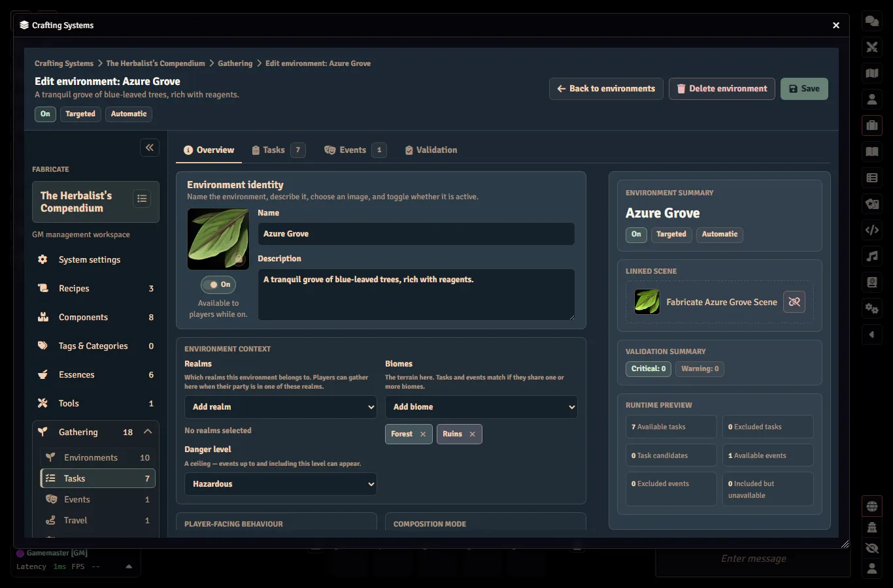
Task: Click the Critical: 0 validation badge
Action: click(x=649, y=369)
